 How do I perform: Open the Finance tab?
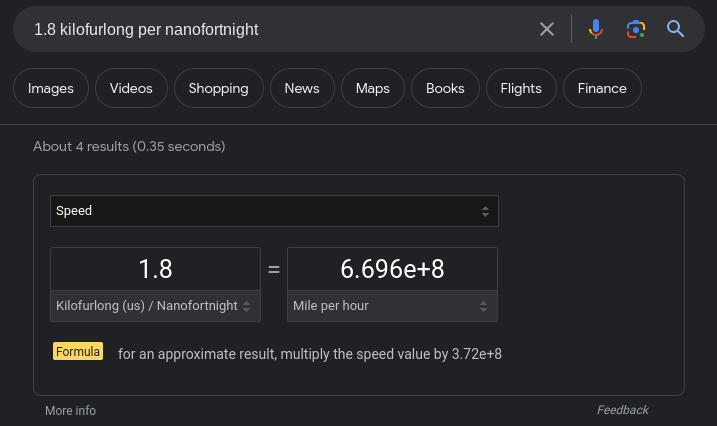602,88
